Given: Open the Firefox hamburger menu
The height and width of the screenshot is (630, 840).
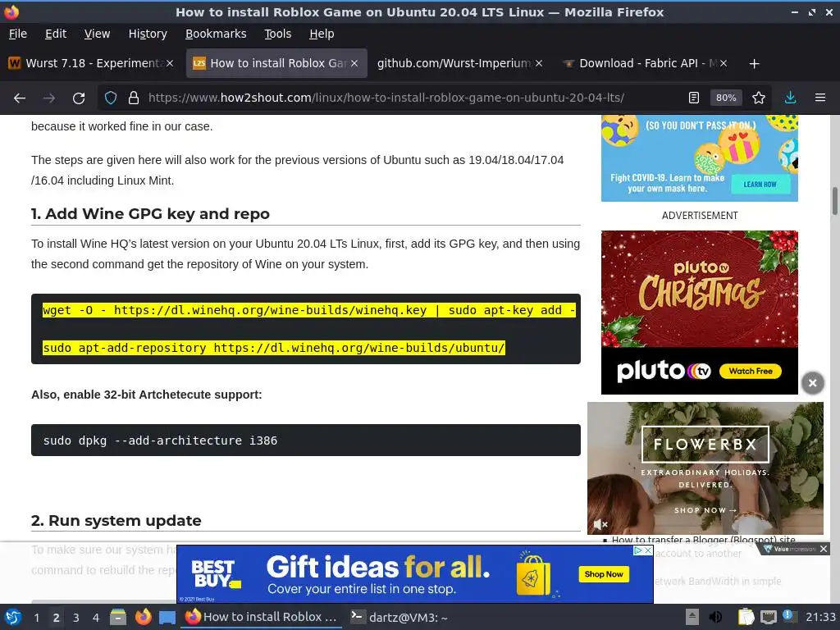Looking at the screenshot, I should (820, 98).
